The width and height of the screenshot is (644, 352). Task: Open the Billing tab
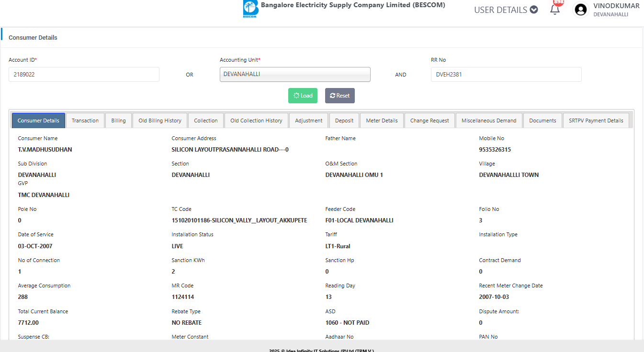[118, 121]
